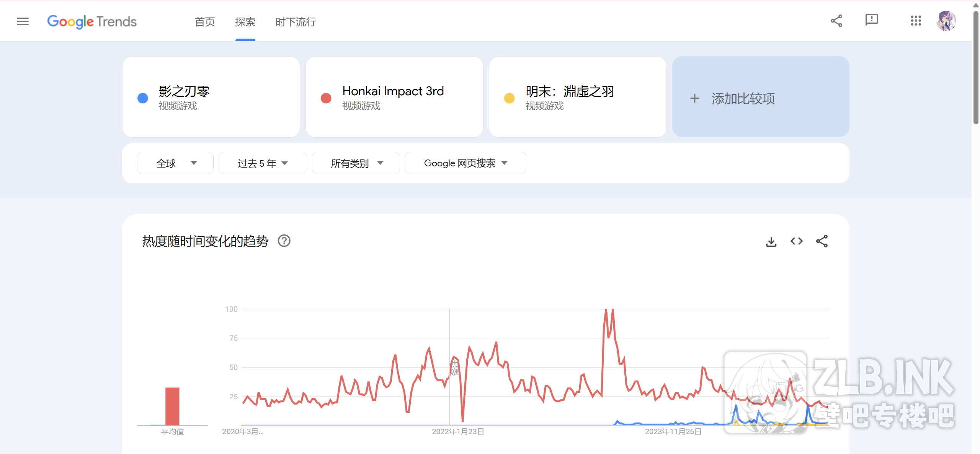
Task: Open the hamburger main menu
Action: (x=23, y=21)
